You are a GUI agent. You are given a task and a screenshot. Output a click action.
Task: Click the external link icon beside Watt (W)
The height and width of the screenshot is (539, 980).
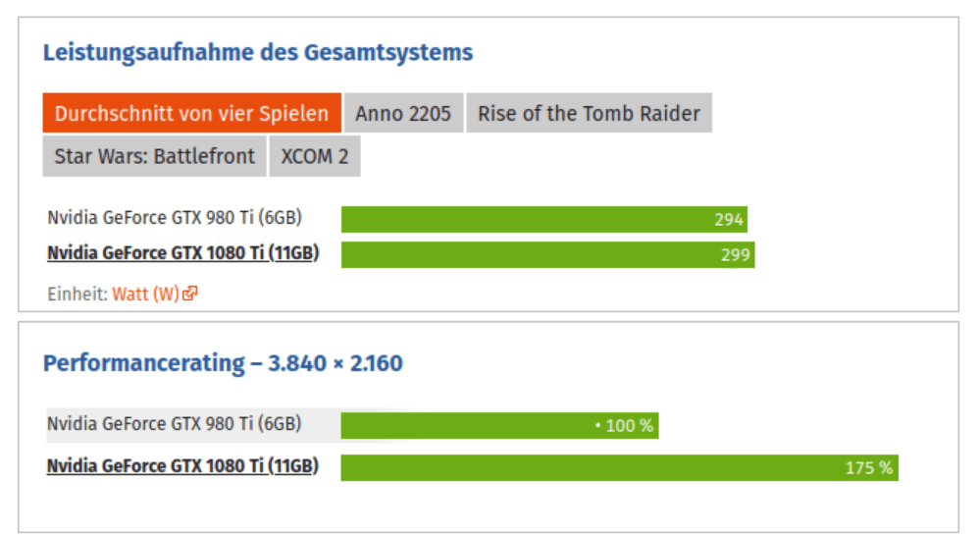(190, 293)
